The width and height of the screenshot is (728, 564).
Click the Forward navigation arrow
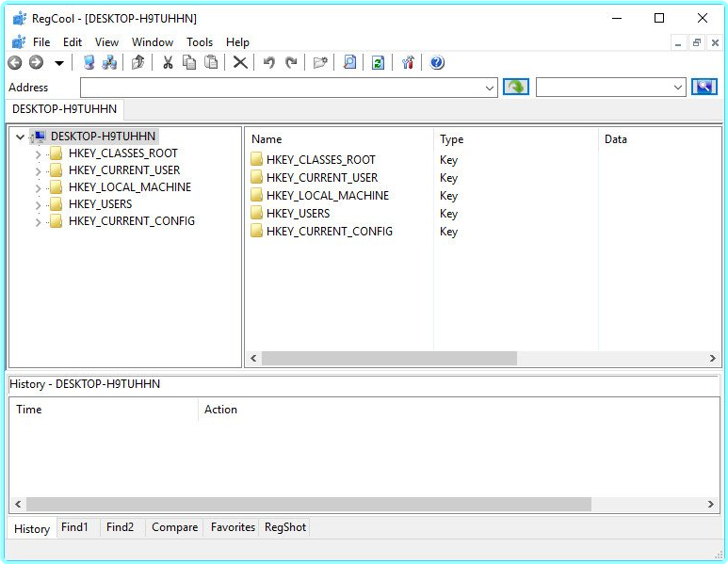tap(36, 62)
